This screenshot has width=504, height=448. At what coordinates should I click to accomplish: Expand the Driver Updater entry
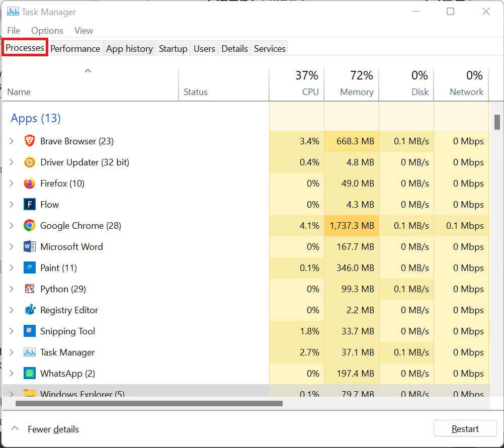[12, 162]
